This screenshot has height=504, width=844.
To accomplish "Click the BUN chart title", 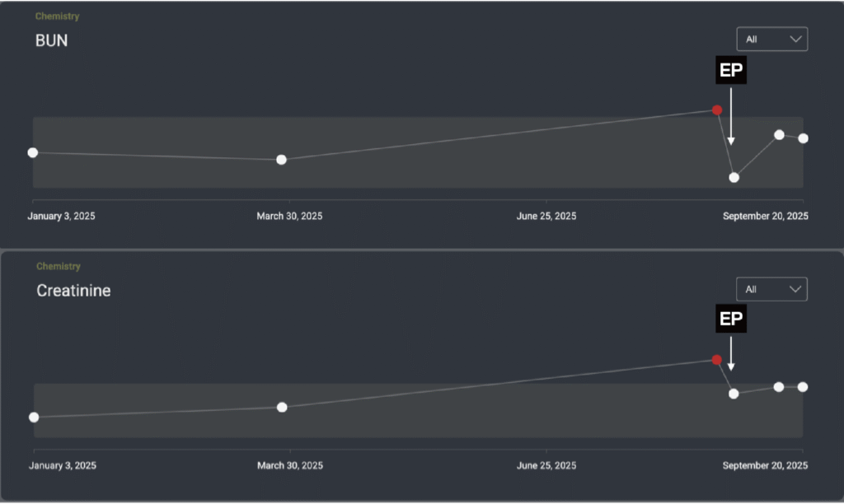I will 52,40.
